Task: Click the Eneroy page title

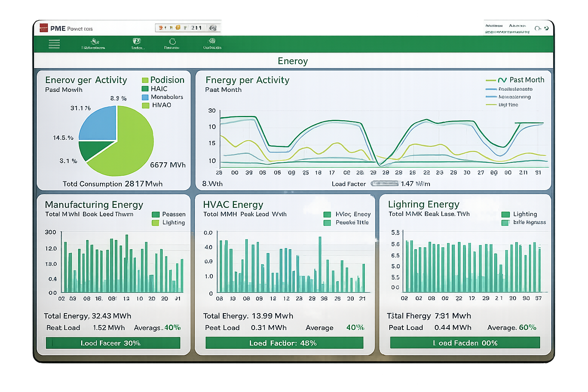Action: point(293,61)
